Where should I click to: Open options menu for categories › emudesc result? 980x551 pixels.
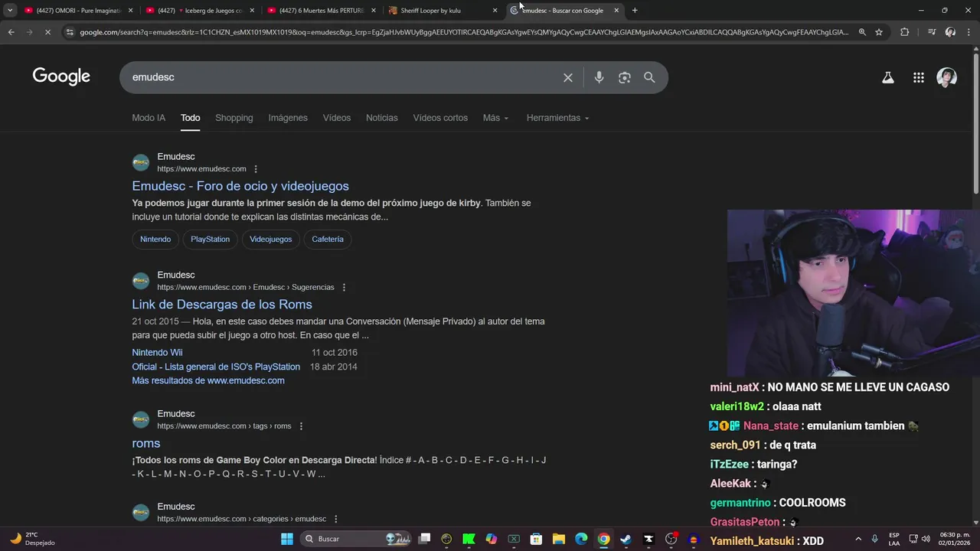[335, 519]
